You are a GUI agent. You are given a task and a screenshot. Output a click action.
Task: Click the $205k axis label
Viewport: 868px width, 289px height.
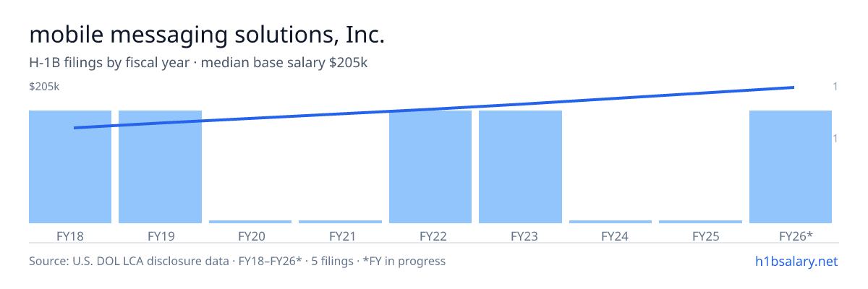[x=44, y=87]
